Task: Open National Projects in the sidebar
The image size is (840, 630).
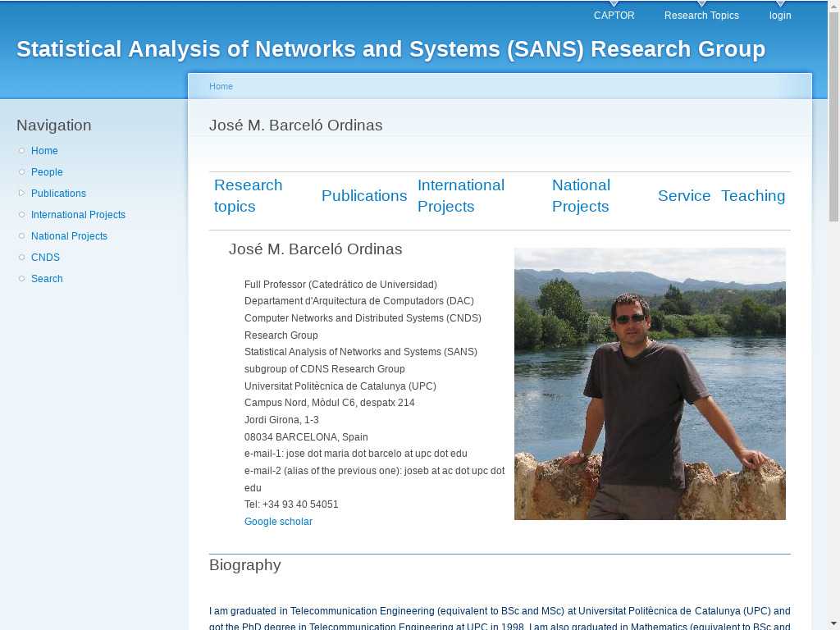Action: (69, 236)
